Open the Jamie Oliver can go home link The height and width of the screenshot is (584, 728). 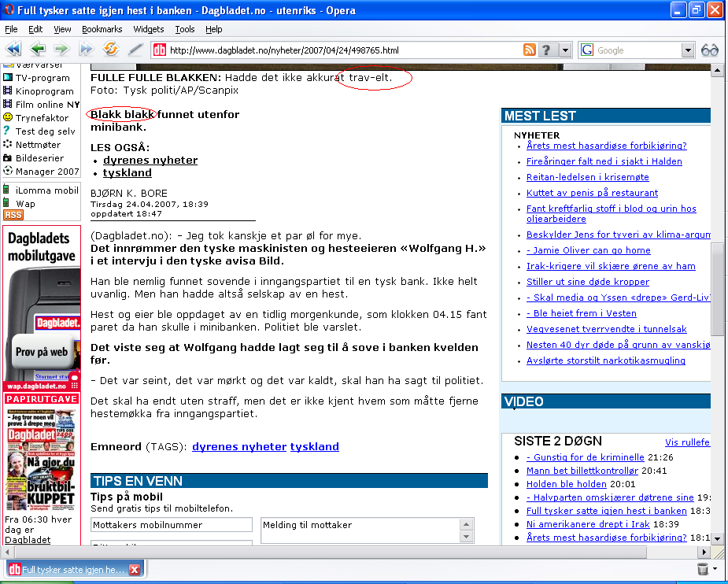point(588,251)
